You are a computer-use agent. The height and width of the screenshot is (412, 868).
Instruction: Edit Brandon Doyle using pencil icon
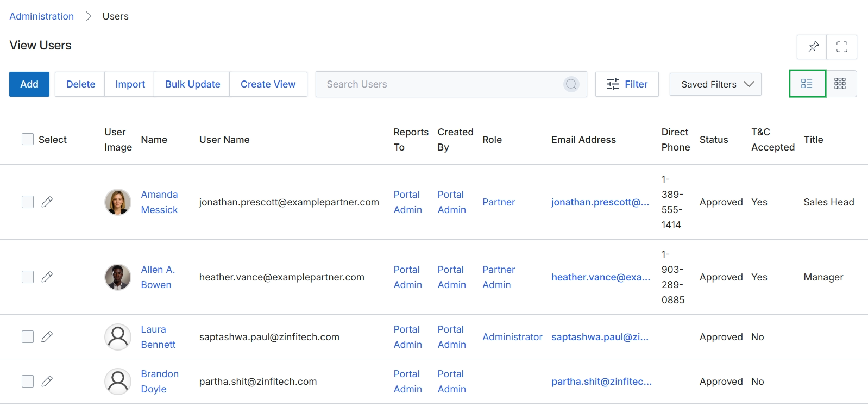[x=47, y=381]
